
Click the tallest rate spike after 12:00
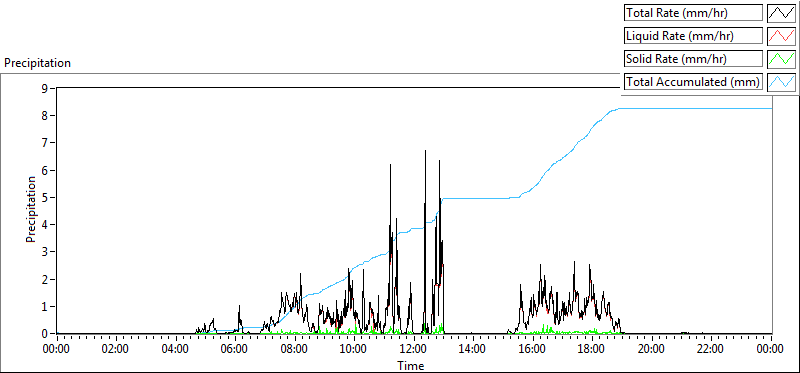coord(426,151)
